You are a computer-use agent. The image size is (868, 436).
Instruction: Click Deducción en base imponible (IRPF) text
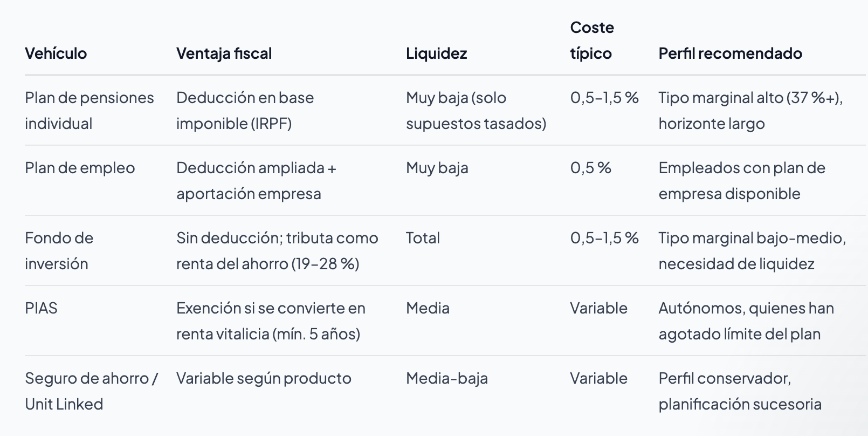[245, 111]
